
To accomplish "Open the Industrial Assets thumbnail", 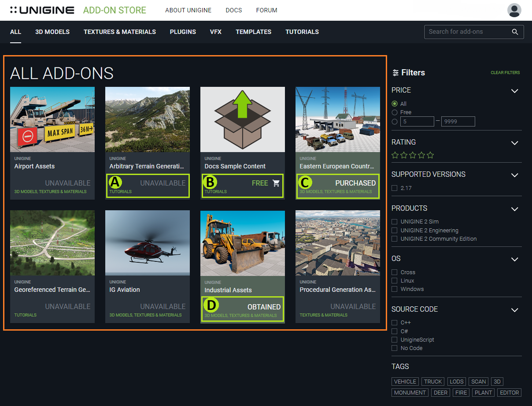I will tap(243, 243).
